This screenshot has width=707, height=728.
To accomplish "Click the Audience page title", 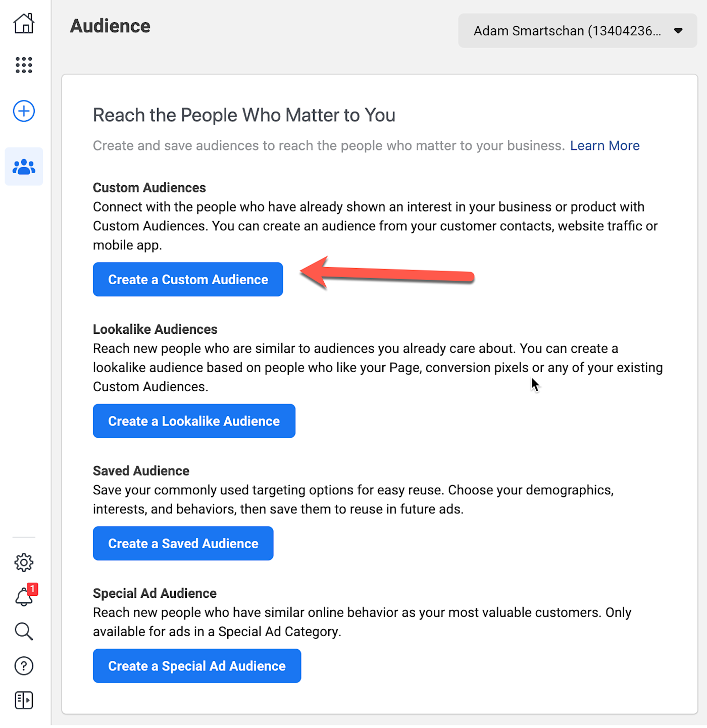I will pos(110,26).
